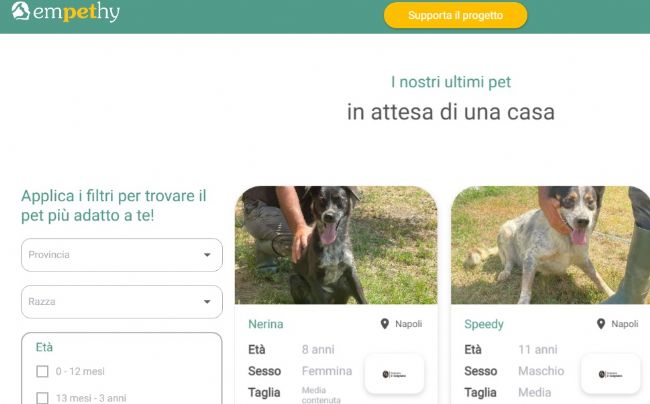Click the Napoli location on Nerina's card
Screen dimensions: 650x404
tap(408, 324)
